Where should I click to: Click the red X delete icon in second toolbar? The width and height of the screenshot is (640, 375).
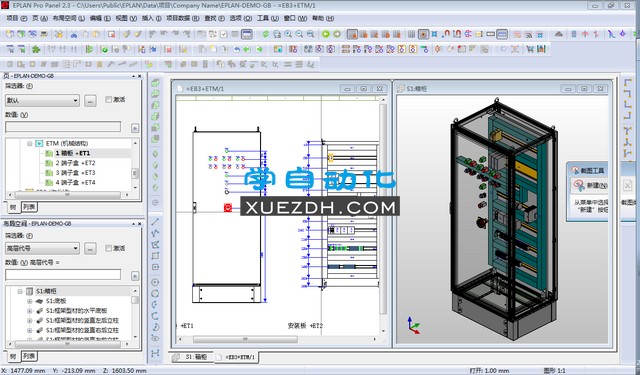168,49
